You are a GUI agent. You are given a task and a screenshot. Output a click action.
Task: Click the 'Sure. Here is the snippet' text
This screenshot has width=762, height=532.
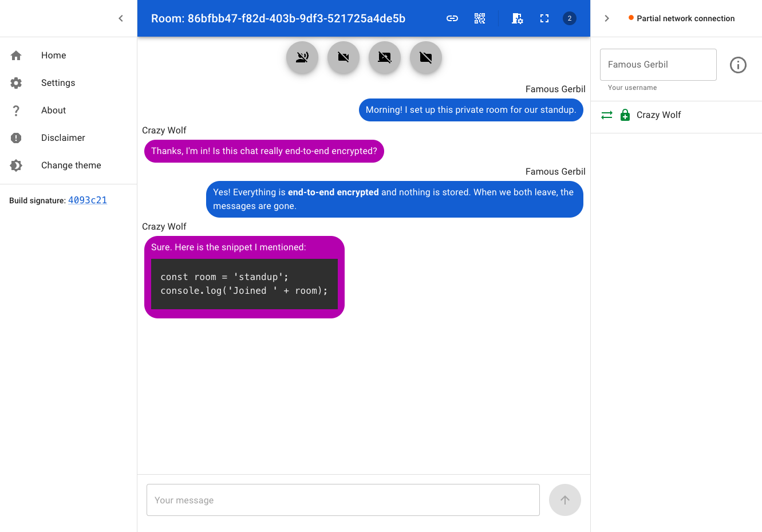click(x=228, y=247)
